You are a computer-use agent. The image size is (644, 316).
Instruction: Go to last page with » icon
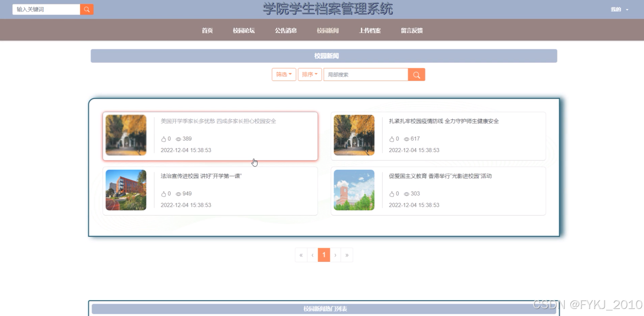tap(347, 255)
